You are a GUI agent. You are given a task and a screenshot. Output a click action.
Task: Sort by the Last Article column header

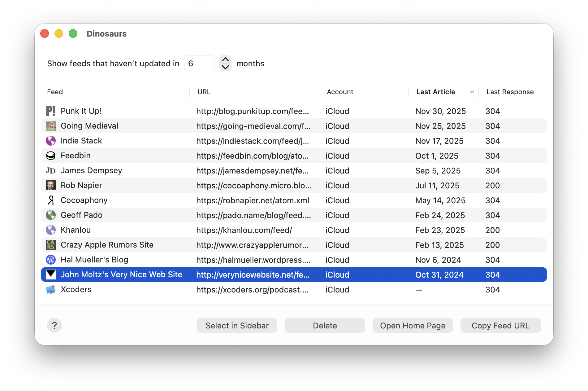pyautogui.click(x=436, y=92)
